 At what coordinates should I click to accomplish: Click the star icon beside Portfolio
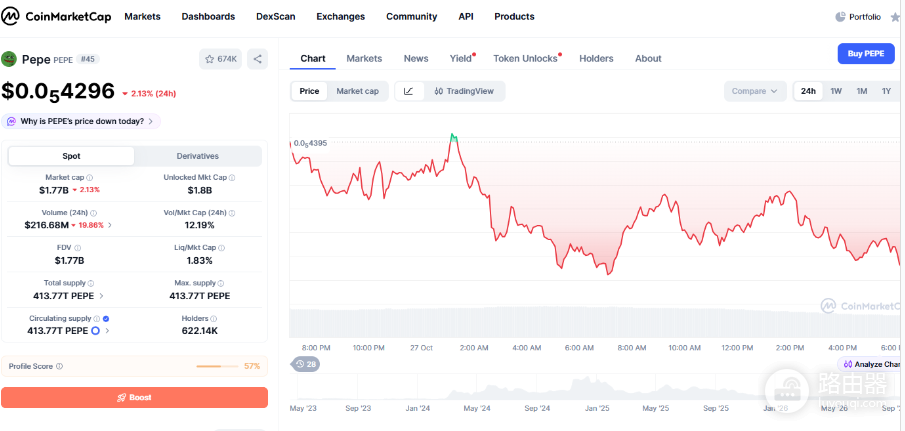tap(895, 17)
